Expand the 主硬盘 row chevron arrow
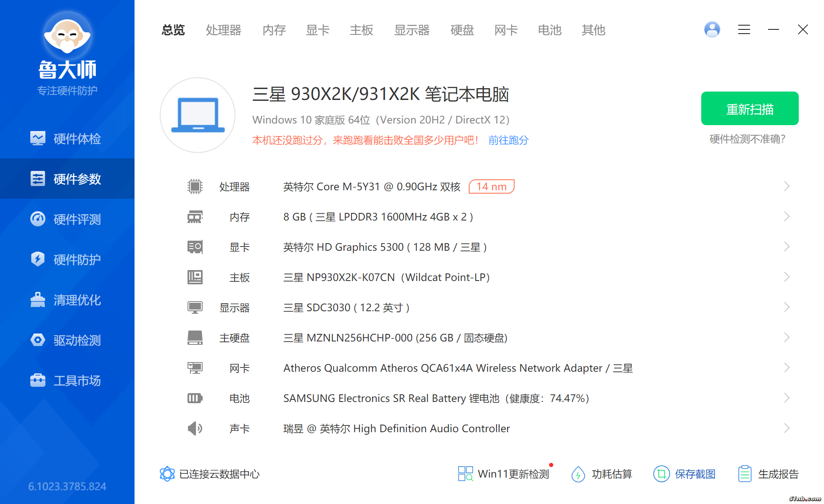This screenshot has height=504, width=824. [x=787, y=337]
